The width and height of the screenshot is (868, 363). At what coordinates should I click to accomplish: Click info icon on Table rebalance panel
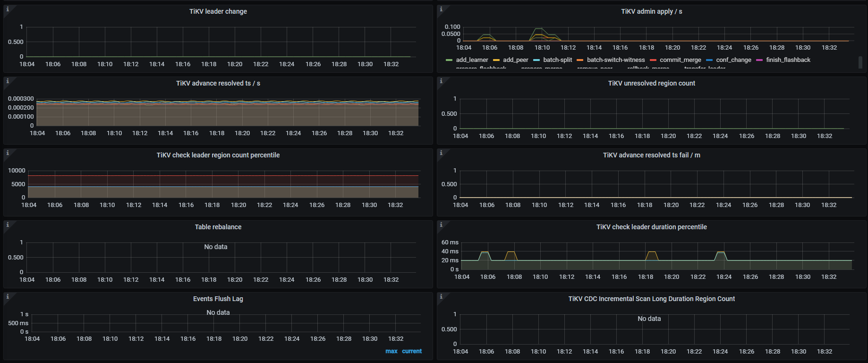pyautogui.click(x=8, y=225)
